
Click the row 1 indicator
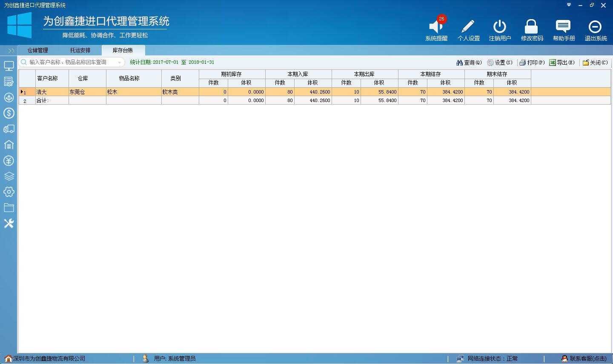tap(27, 92)
